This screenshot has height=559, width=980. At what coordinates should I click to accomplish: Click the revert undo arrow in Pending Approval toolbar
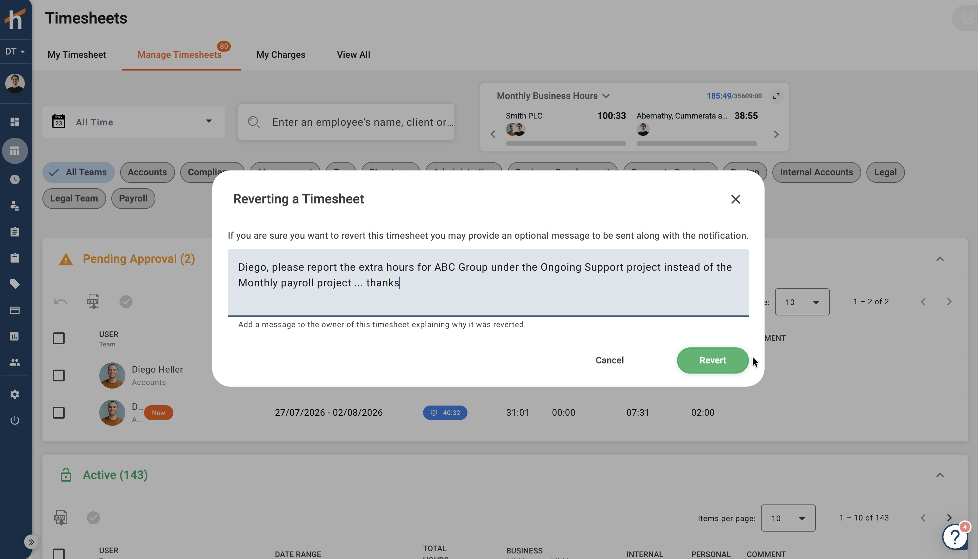pos(61,302)
